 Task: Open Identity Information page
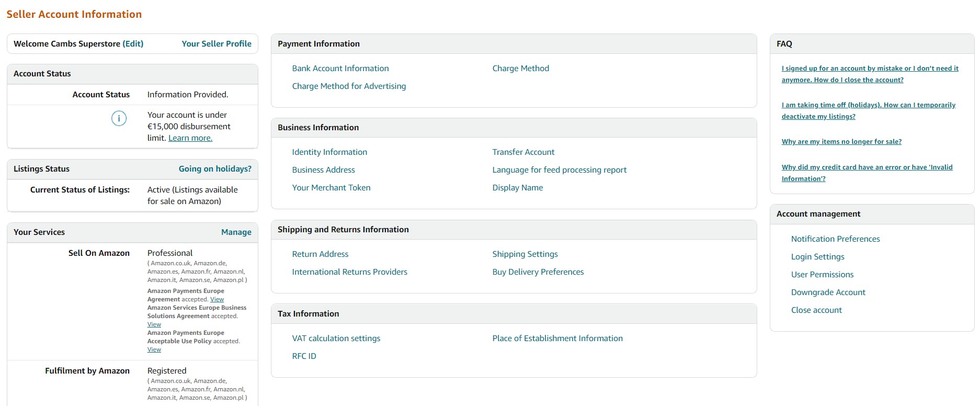point(329,152)
